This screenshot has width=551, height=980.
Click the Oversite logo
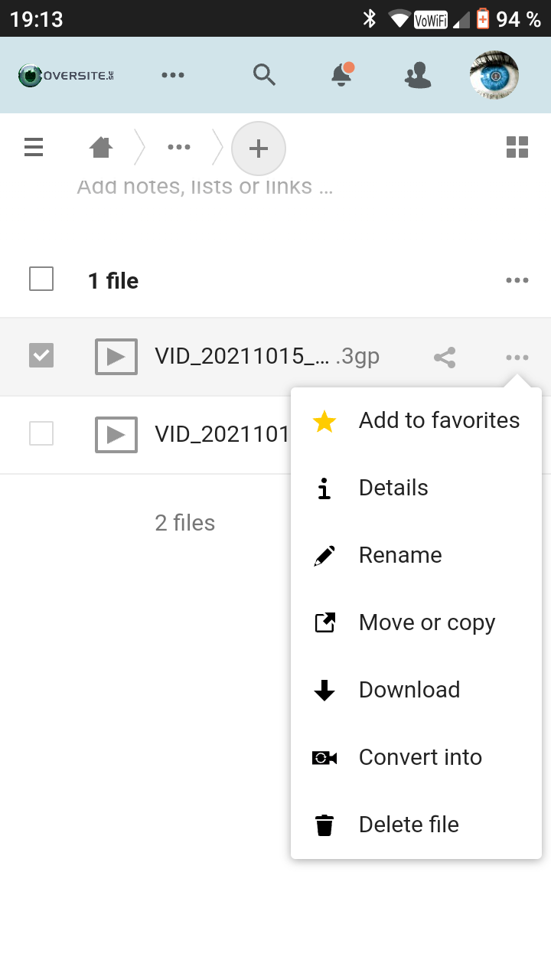pos(67,75)
